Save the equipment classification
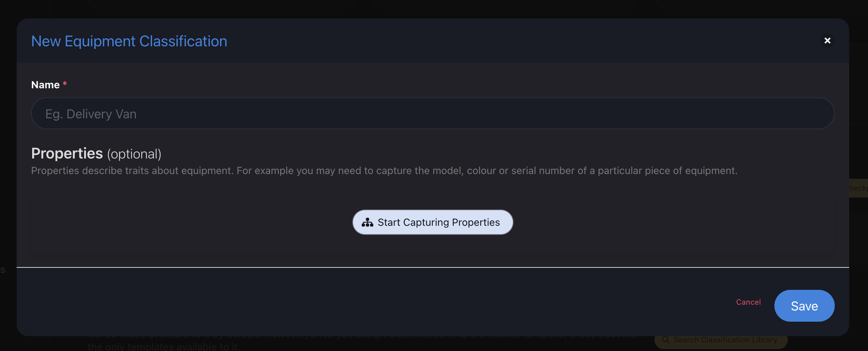The width and height of the screenshot is (868, 351). point(804,306)
